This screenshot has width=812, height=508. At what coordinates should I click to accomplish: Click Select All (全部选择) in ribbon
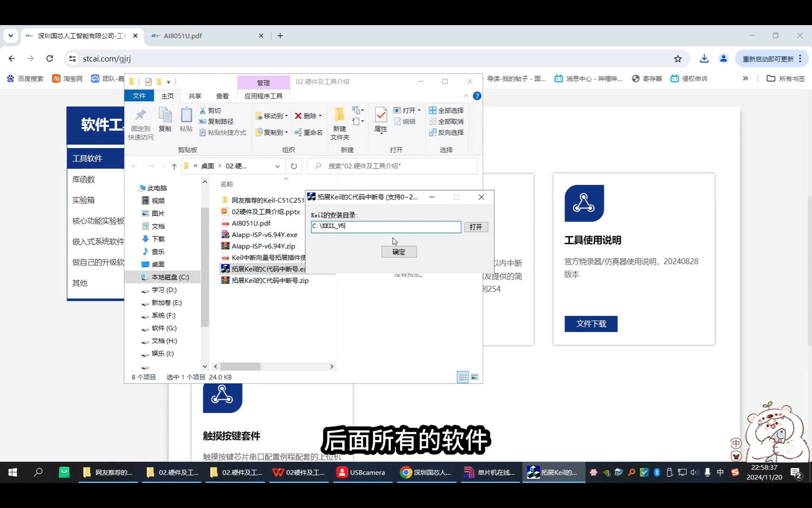click(446, 110)
